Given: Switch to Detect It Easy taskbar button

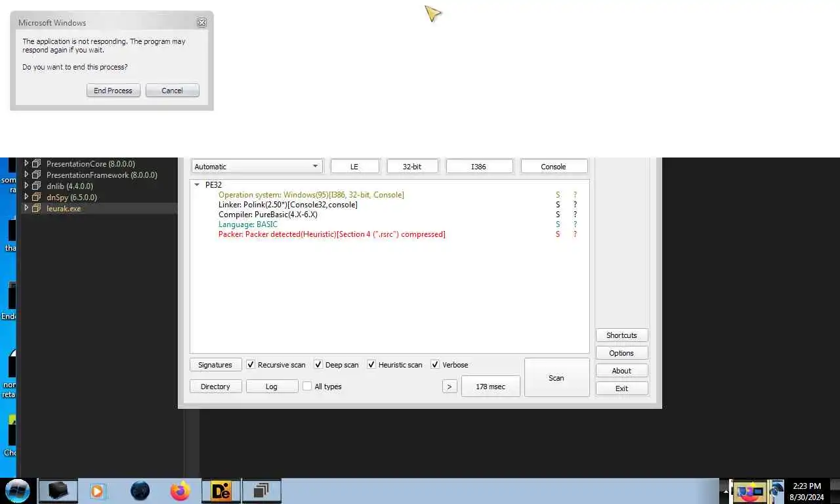Looking at the screenshot, I should 221,491.
